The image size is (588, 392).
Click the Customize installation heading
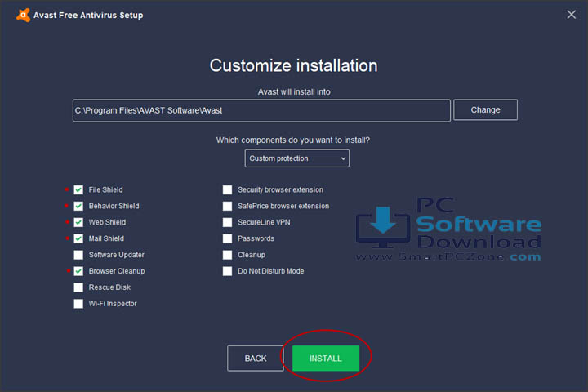click(294, 65)
